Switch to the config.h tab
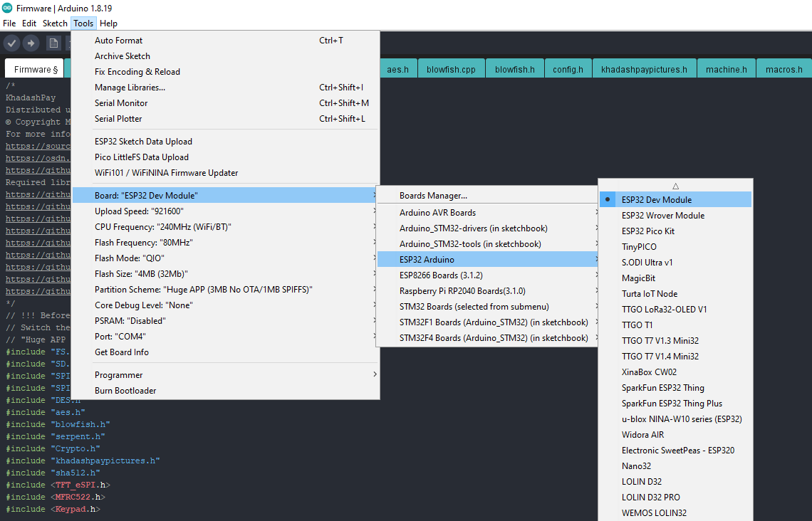 point(568,69)
